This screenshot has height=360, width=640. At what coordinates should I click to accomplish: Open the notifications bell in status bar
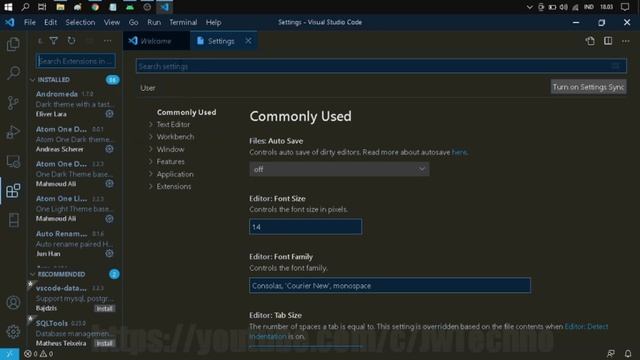(x=628, y=353)
